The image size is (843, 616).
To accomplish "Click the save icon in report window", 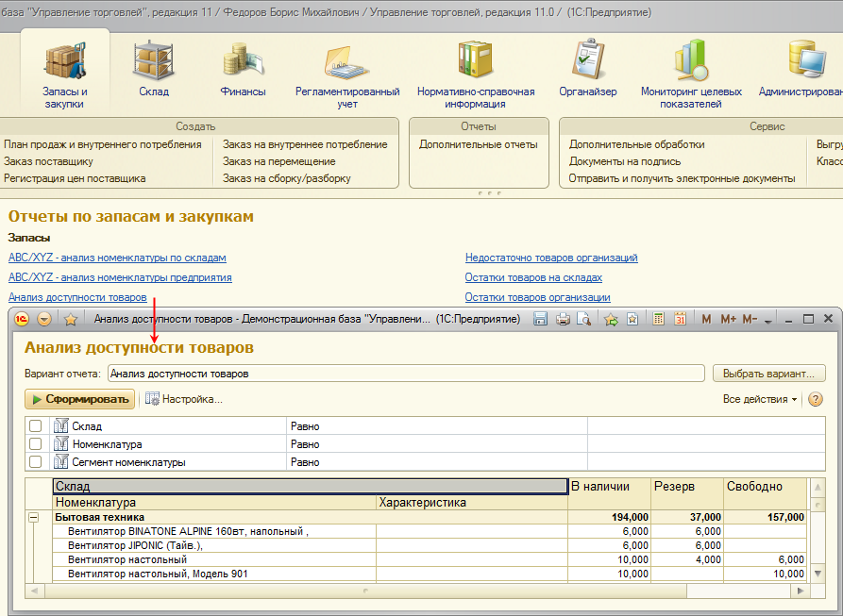I will click(541, 320).
